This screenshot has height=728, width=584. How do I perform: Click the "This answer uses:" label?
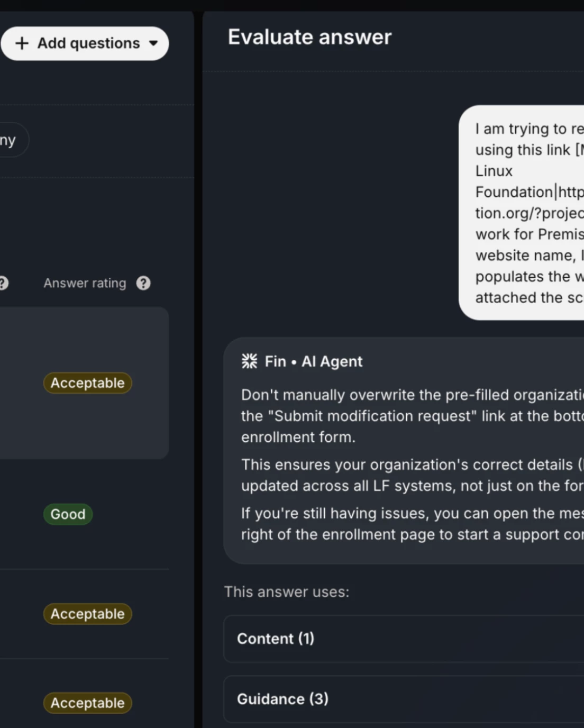coord(286,592)
